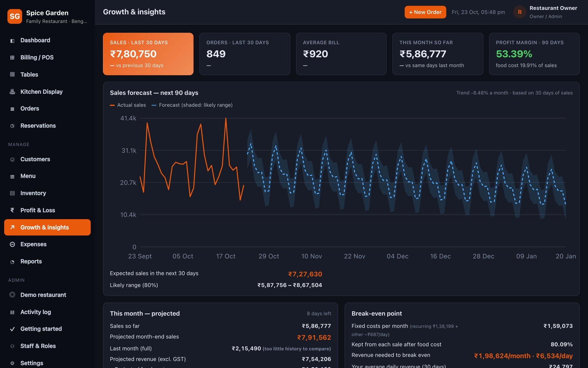The height and width of the screenshot is (368, 588).
Task: Click the Profit Margin 90 days card
Action: 534,54
